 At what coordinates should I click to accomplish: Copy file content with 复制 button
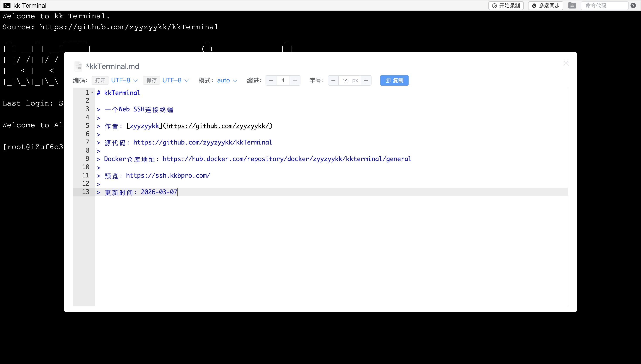[394, 80]
